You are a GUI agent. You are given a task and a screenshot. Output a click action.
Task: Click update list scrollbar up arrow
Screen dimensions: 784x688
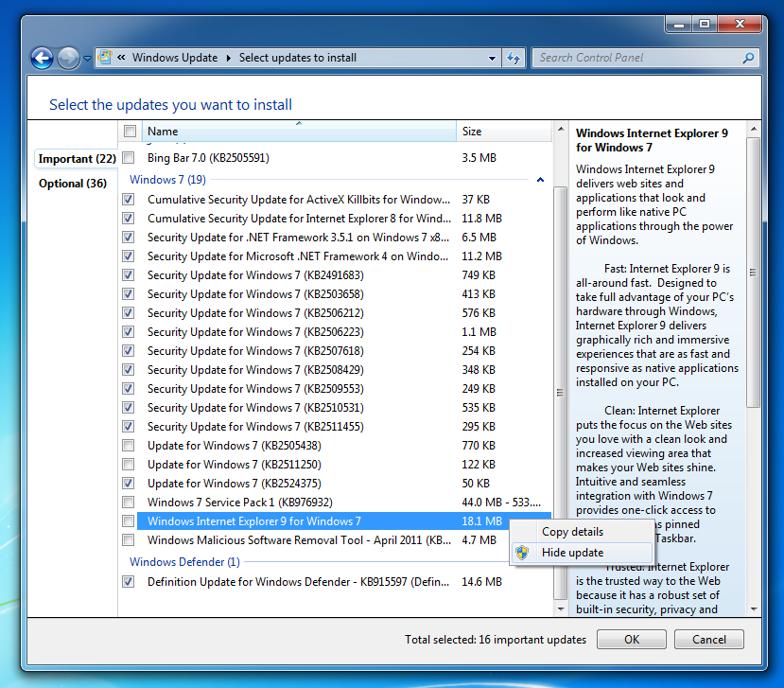pos(561,129)
